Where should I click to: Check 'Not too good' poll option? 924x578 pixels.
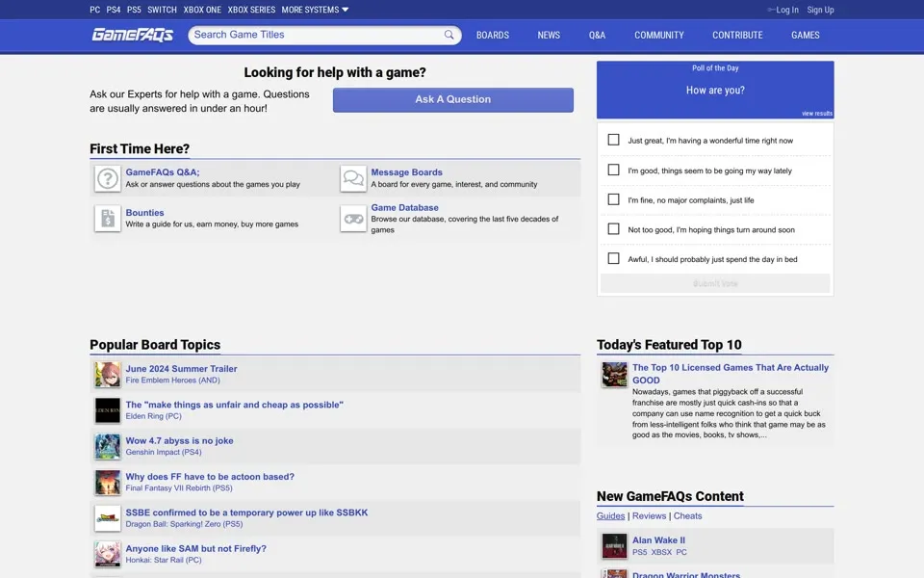[613, 229]
